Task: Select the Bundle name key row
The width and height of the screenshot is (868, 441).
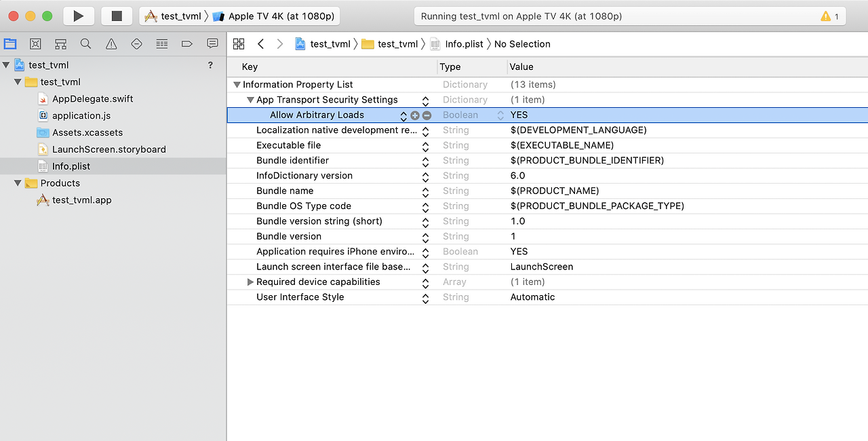Action: point(285,191)
